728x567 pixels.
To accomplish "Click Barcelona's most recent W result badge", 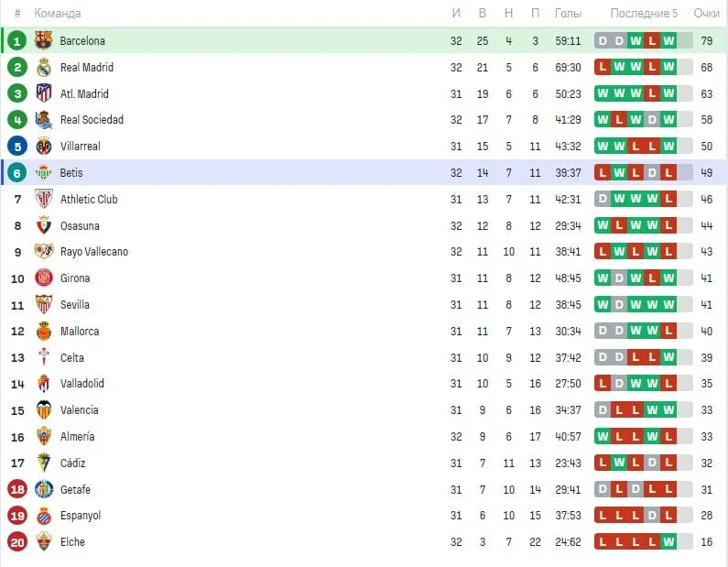I will pyautogui.click(x=668, y=41).
